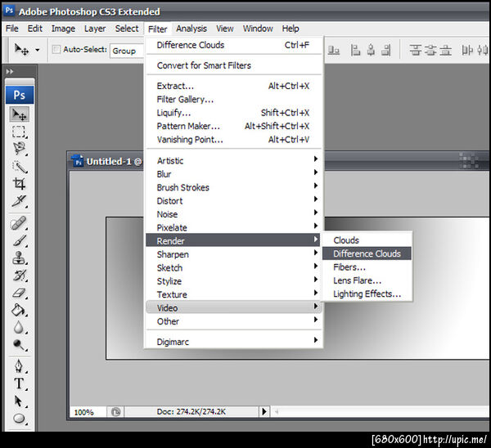Select the Paint Bucket tool
The height and width of the screenshot is (448, 491).
tap(19, 310)
